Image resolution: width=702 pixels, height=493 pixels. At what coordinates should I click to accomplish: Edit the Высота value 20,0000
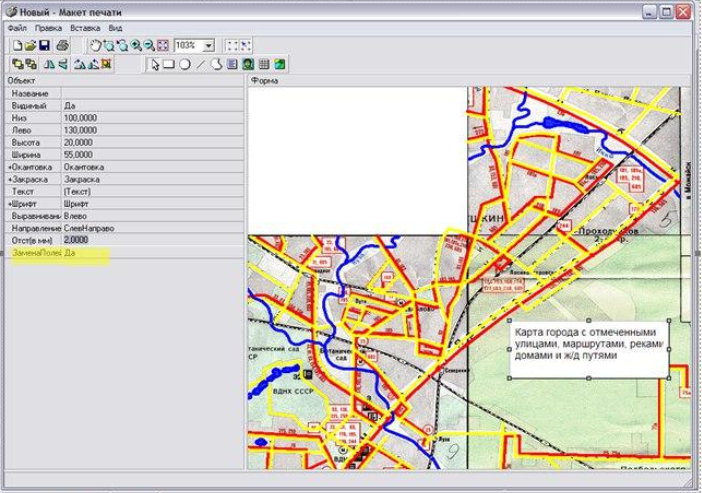pos(153,142)
